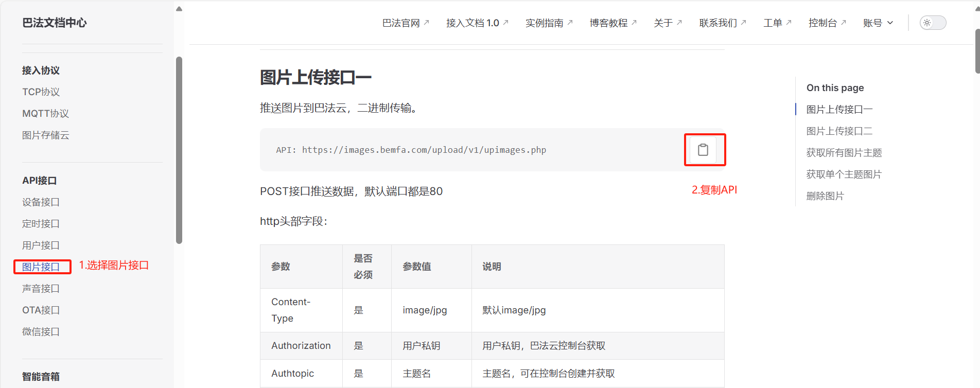Viewport: 980px width, 388px height.
Task: Jump to 获取所有图片主题 section
Action: (844, 152)
